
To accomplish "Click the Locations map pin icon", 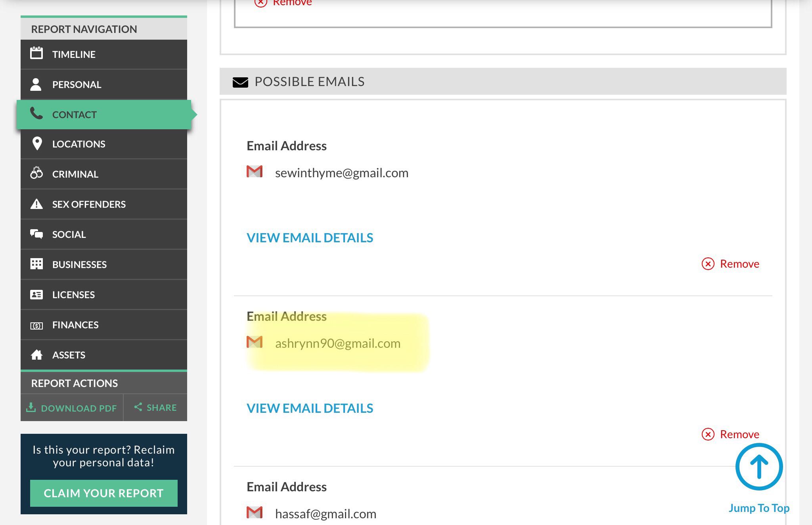I will (x=37, y=144).
